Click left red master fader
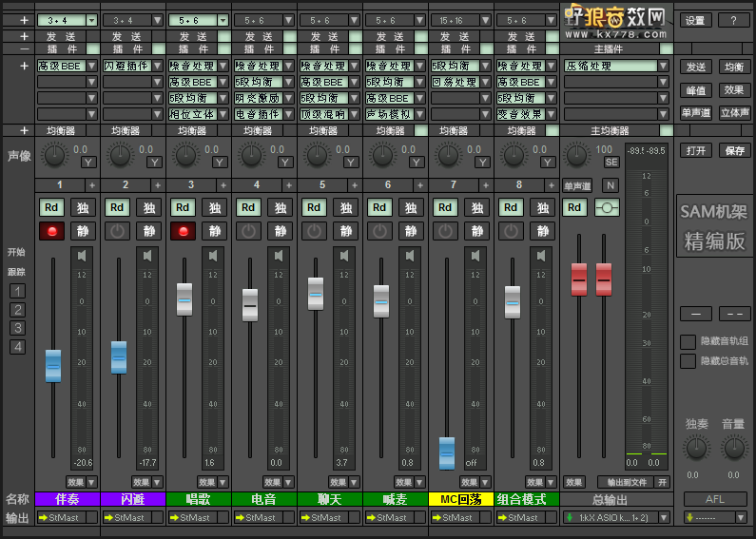This screenshot has width=756, height=539. (579, 279)
